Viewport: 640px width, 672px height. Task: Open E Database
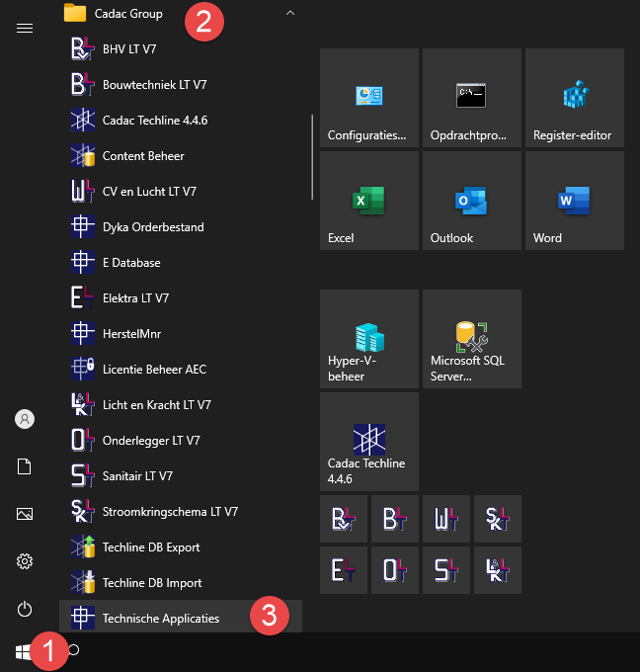[181, 262]
